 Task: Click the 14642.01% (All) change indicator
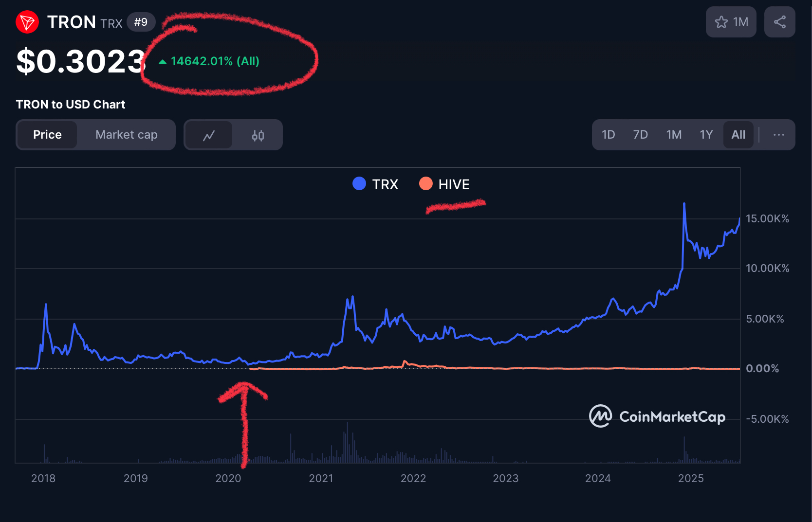[209, 61]
